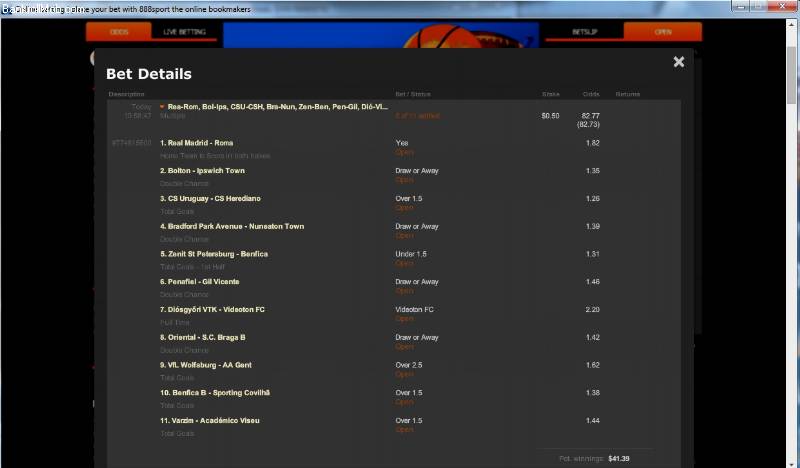This screenshot has height=468, width=800.
Task: Select Bradford Park Avenue - Nuneaton Town match
Action: [x=232, y=226]
